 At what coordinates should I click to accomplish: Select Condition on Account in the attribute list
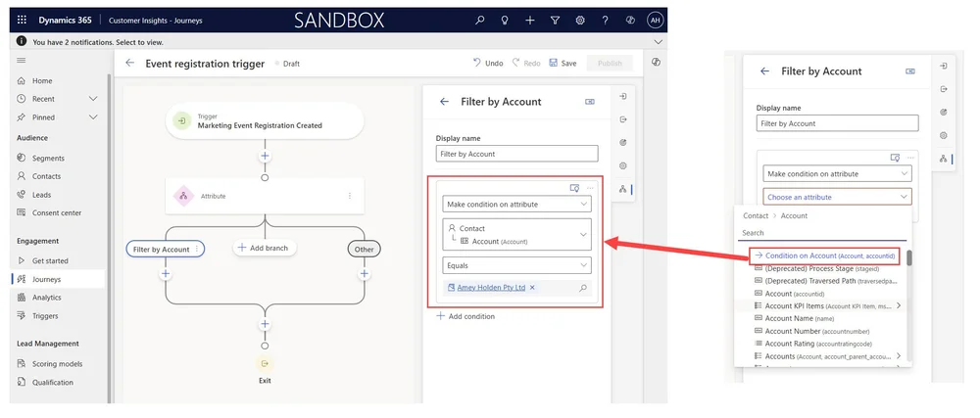pyautogui.click(x=824, y=255)
